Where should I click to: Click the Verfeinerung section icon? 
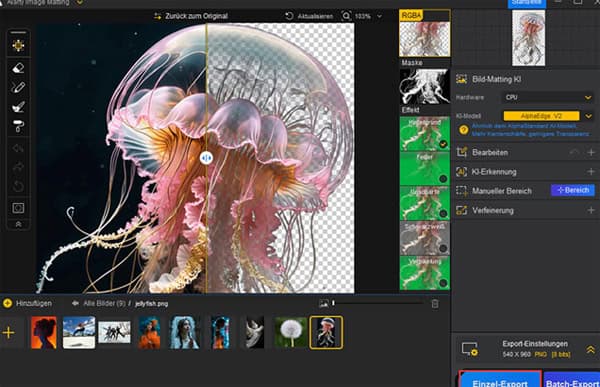[462, 210]
